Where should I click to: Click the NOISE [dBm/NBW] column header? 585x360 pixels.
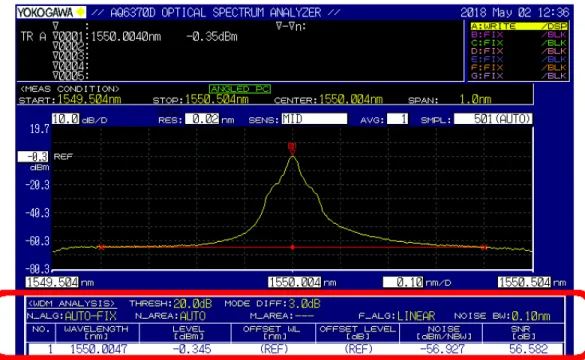(441, 333)
